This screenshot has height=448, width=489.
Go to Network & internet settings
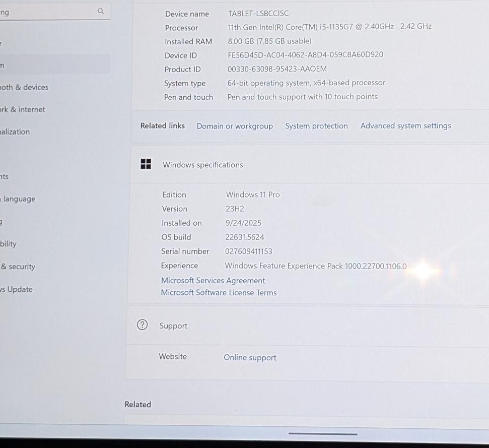pos(23,109)
